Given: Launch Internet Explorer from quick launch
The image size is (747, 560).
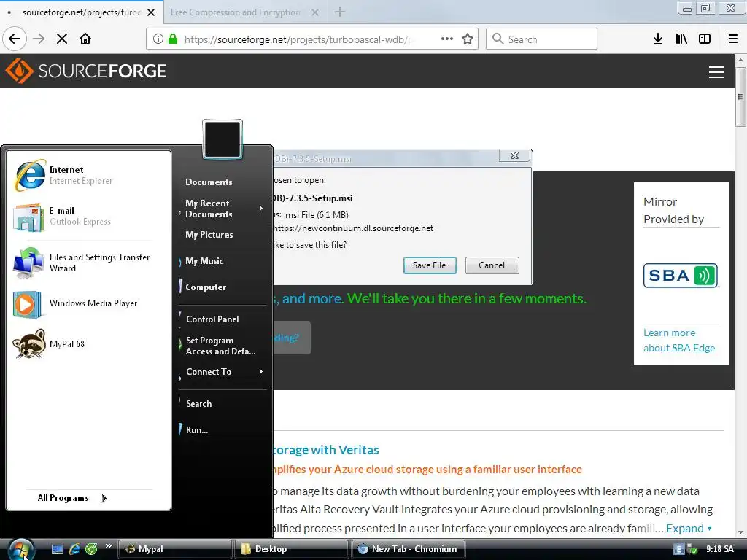Looking at the screenshot, I should [x=75, y=550].
